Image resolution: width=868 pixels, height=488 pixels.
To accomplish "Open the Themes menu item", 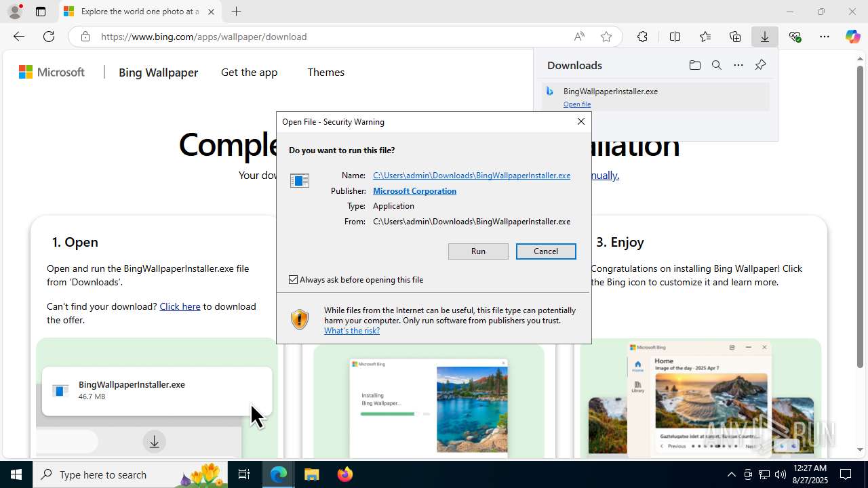I will 325,72.
